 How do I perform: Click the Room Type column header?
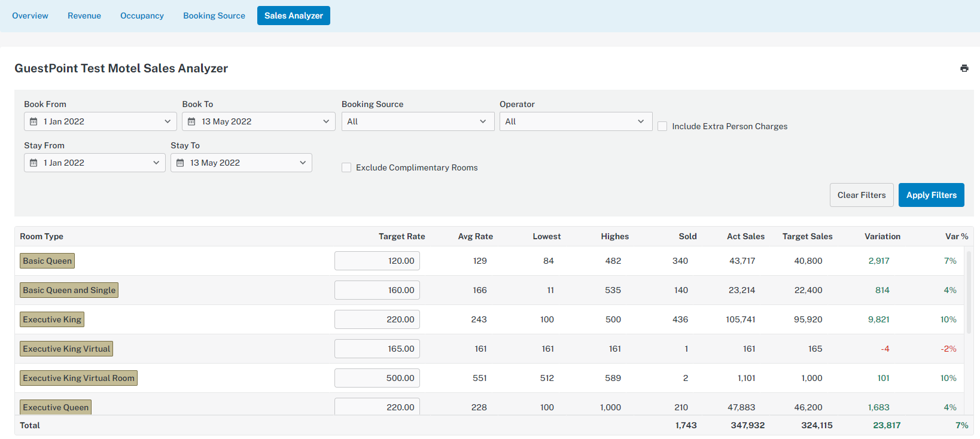click(41, 236)
